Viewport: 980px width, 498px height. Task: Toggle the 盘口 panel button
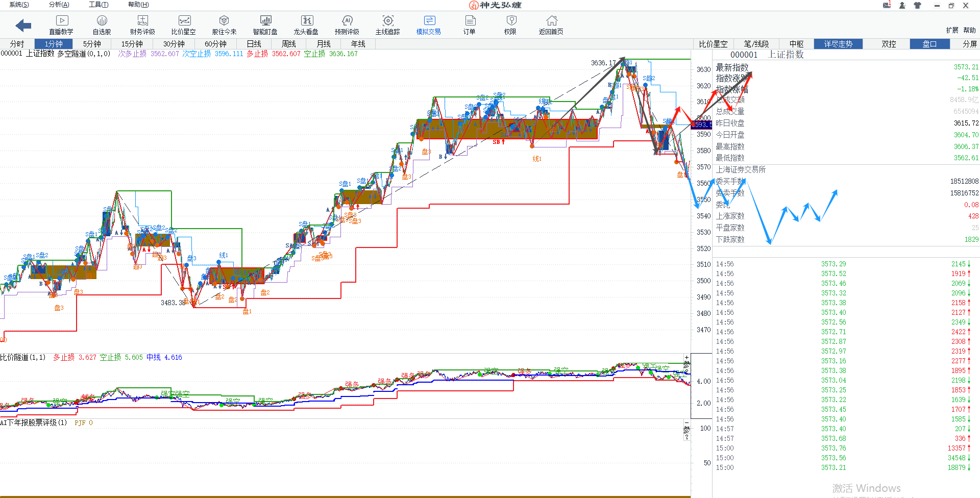click(929, 44)
